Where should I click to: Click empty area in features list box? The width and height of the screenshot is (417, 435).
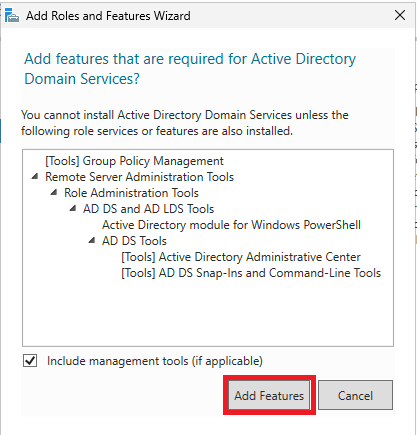(208, 313)
